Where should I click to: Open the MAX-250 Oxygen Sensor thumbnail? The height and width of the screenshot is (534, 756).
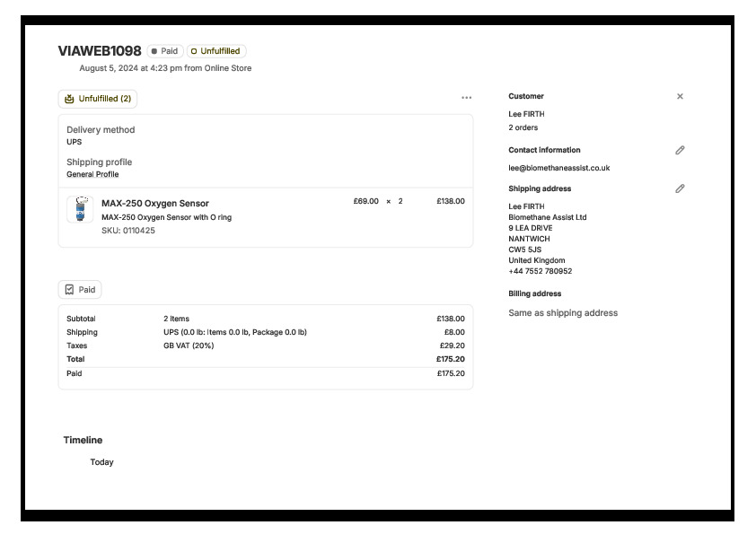coord(80,209)
